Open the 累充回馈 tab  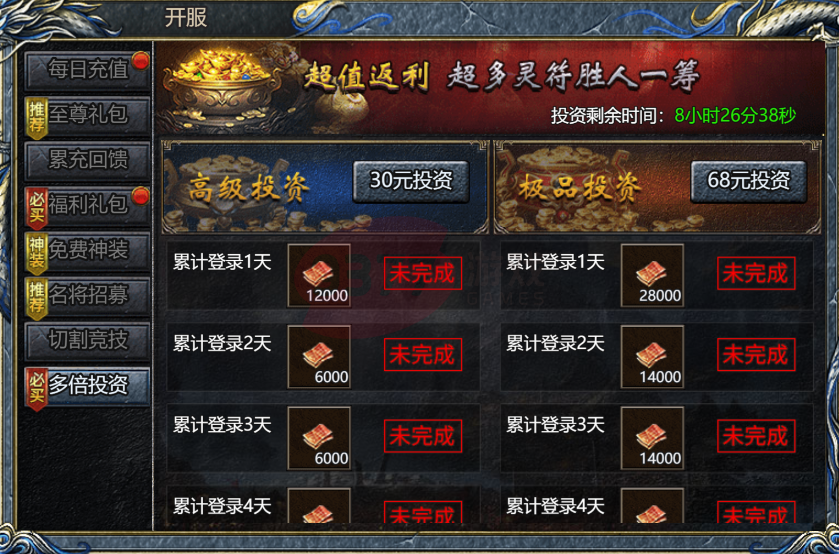tap(87, 160)
